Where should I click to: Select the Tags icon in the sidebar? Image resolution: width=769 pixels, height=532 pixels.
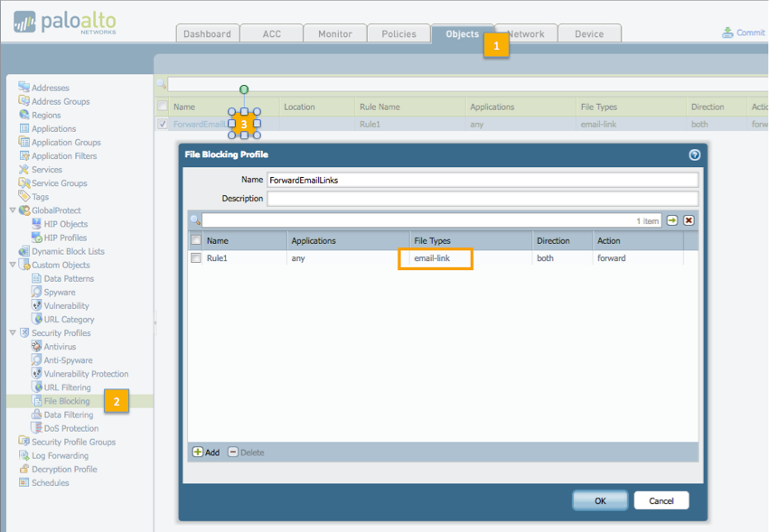tap(24, 197)
